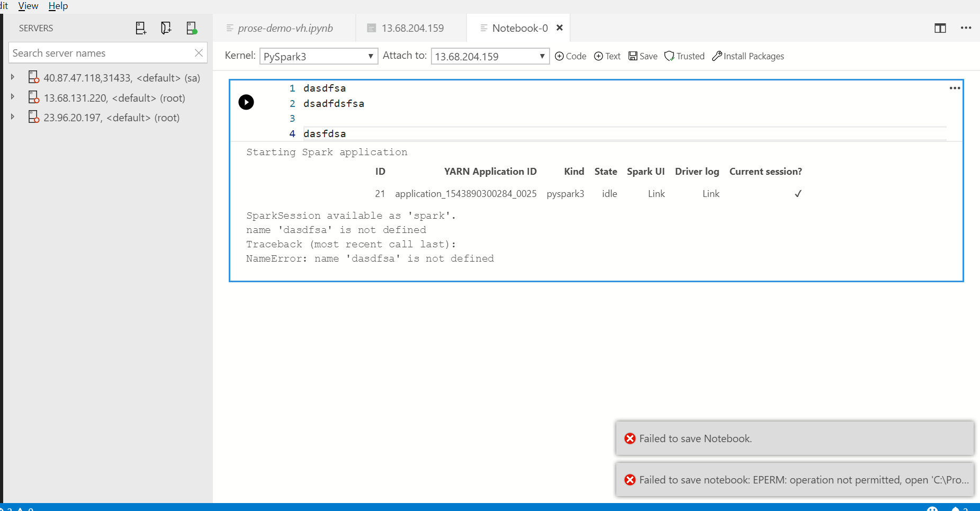980x511 pixels.
Task: Expand the 13.68.131.220 server node
Action: point(13,97)
